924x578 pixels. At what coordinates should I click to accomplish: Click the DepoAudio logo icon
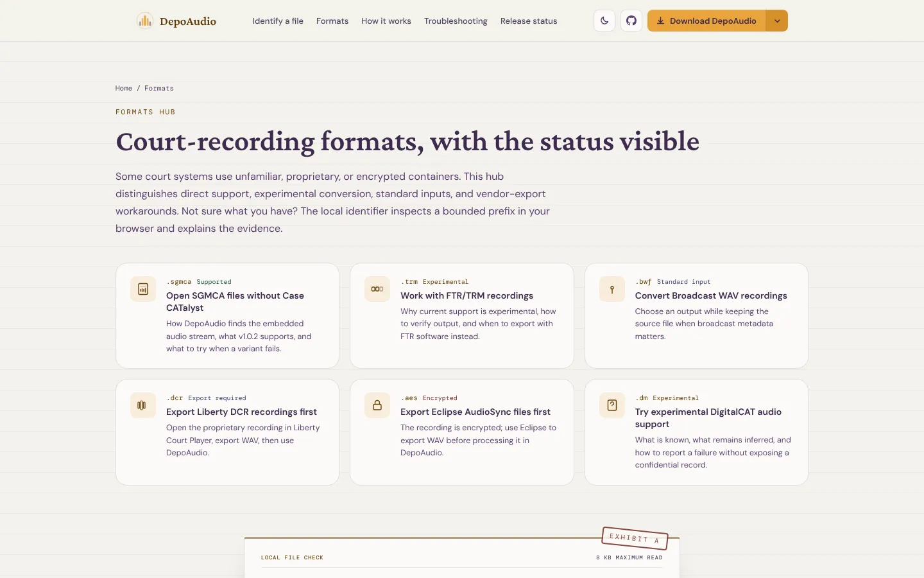coord(145,21)
